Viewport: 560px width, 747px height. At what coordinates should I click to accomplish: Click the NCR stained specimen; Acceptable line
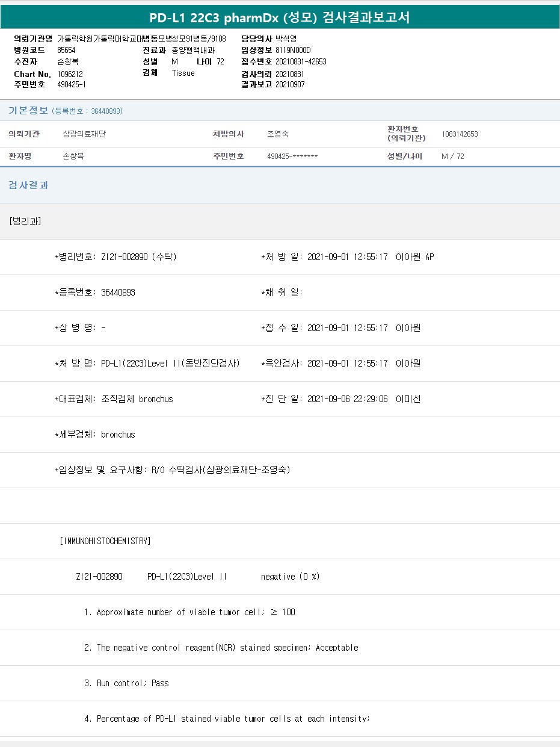[x=227, y=648]
